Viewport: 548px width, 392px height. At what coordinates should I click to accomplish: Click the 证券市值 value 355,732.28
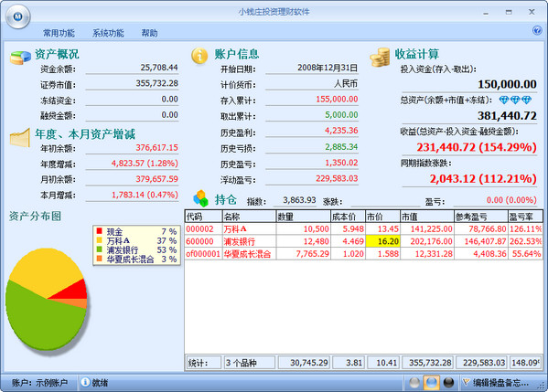point(157,83)
